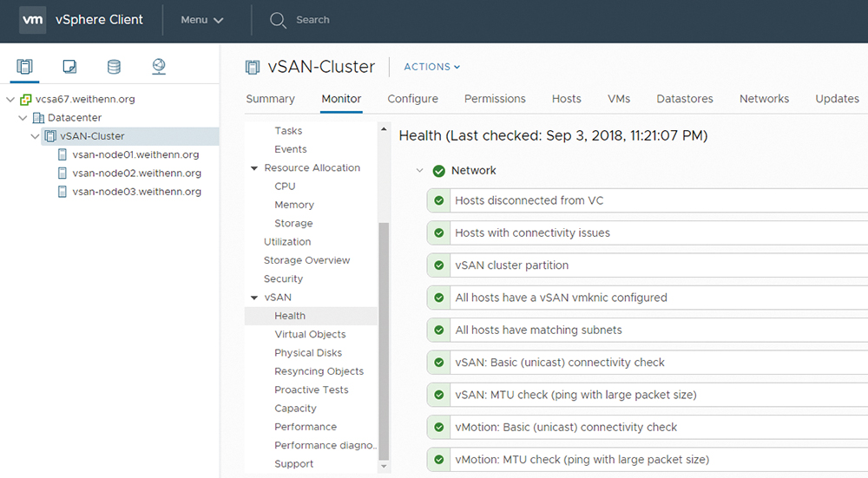Switch to the Datastores tab
The width and height of the screenshot is (868, 478).
(685, 99)
